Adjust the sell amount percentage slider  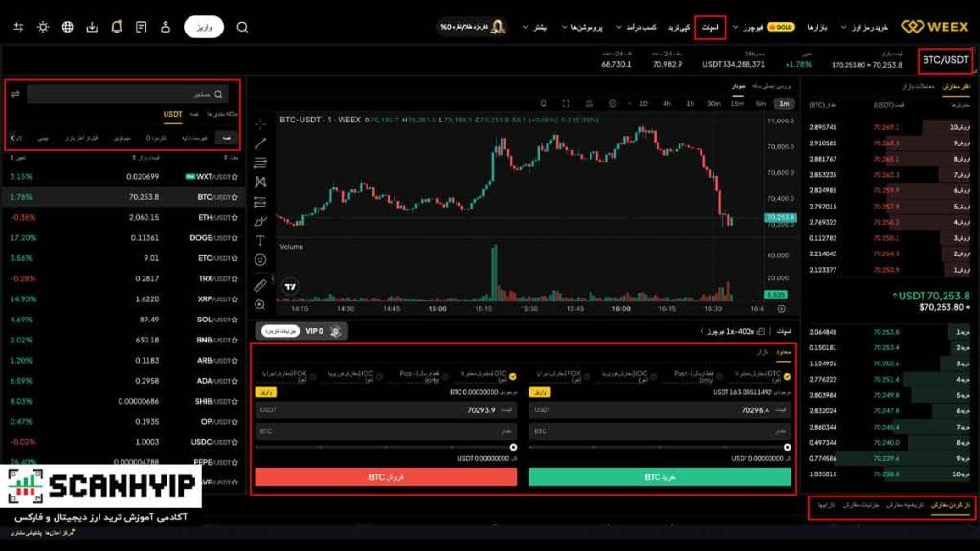386,448
